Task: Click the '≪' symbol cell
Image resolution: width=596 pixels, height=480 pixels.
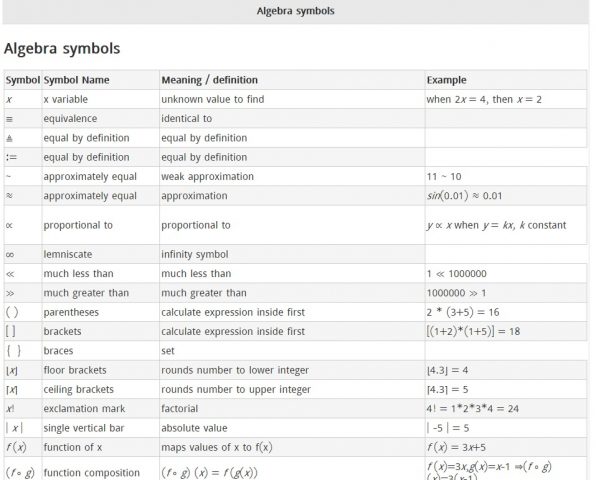Action: pyautogui.click(x=10, y=274)
